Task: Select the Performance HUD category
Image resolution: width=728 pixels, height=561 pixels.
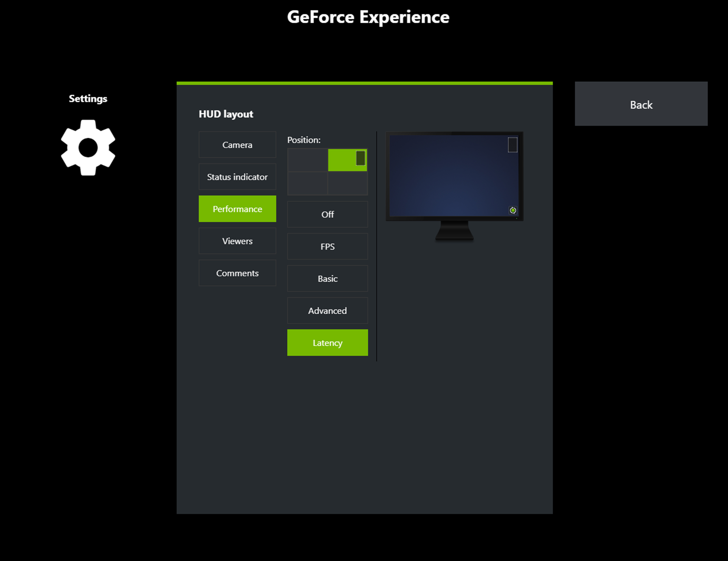Action: click(x=237, y=209)
